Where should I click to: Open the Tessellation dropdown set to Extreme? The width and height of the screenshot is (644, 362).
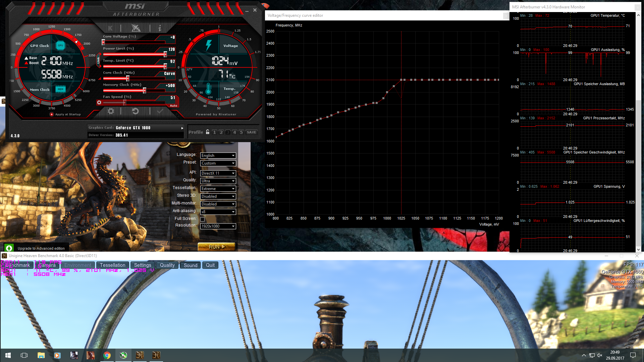coord(218,189)
